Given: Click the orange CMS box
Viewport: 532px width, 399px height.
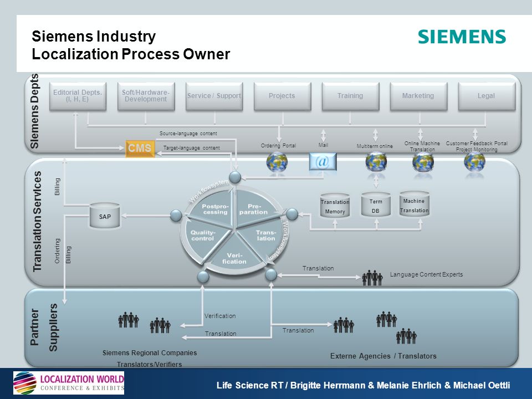Looking at the screenshot, I should 140,149.
